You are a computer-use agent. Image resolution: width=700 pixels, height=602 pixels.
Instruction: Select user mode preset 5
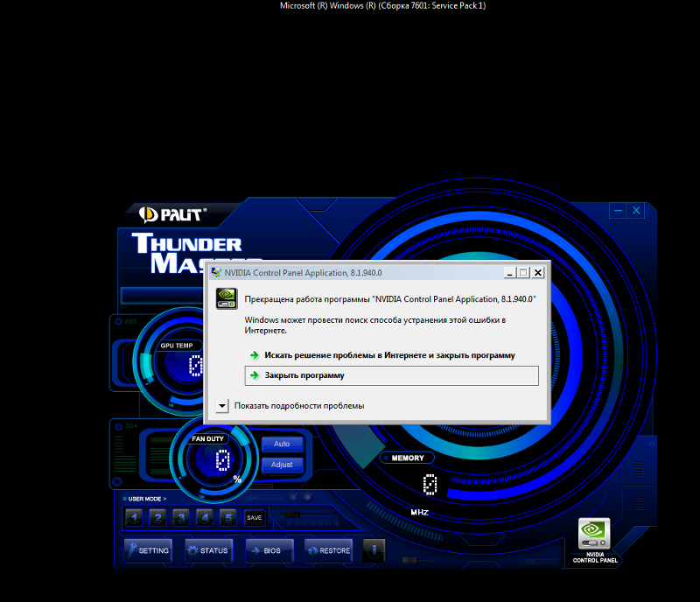click(228, 518)
